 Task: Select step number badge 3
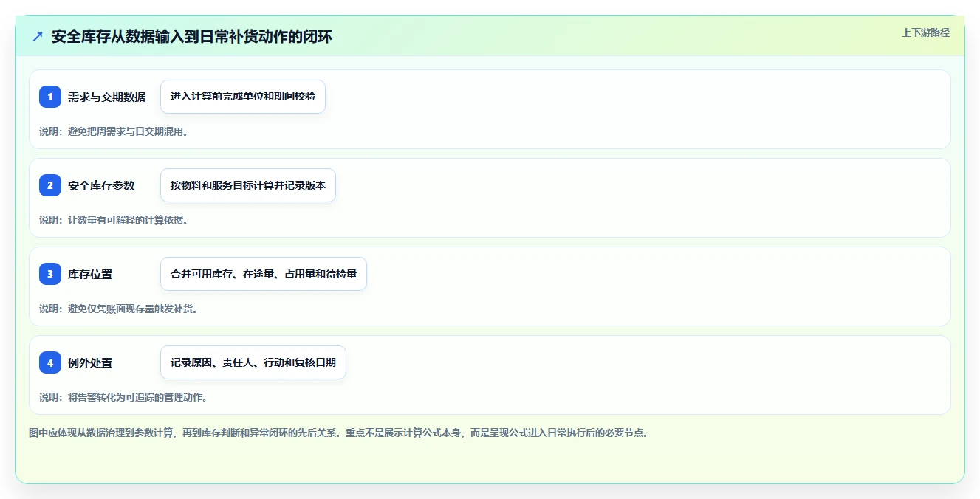tap(50, 274)
